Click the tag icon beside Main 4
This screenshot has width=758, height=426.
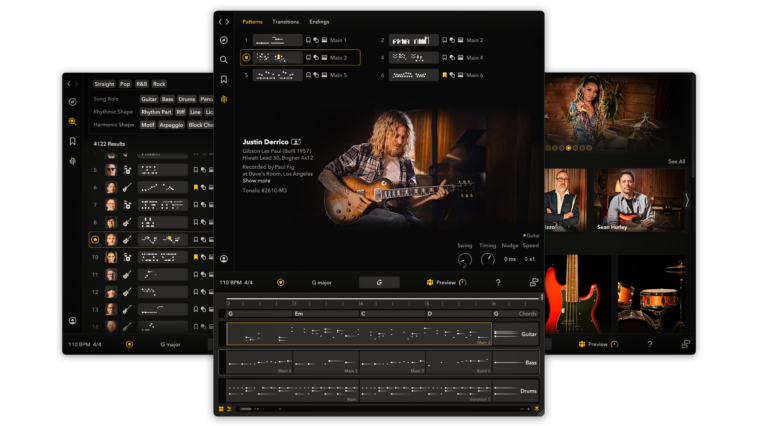click(452, 58)
